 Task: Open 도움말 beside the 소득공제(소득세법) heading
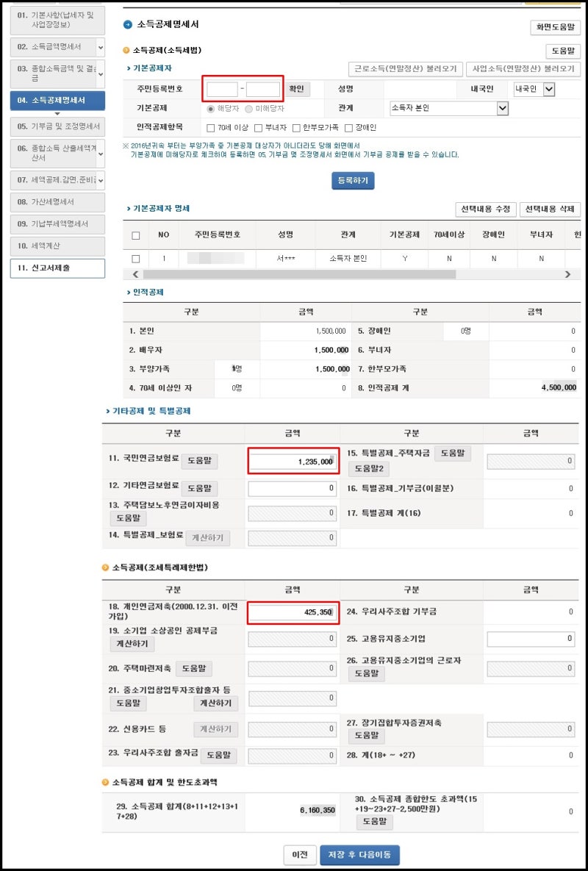(x=563, y=51)
